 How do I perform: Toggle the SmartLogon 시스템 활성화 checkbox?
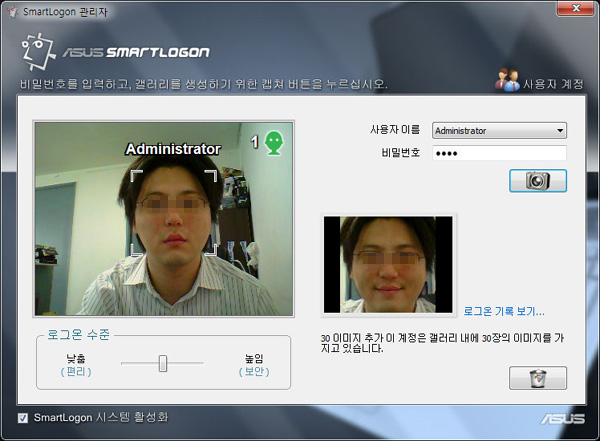coord(23,418)
